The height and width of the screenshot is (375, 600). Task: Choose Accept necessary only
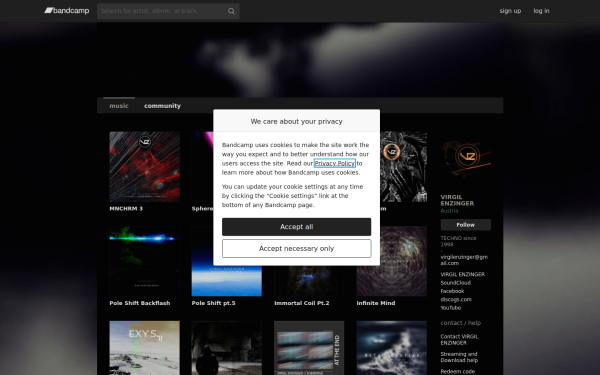pos(297,249)
